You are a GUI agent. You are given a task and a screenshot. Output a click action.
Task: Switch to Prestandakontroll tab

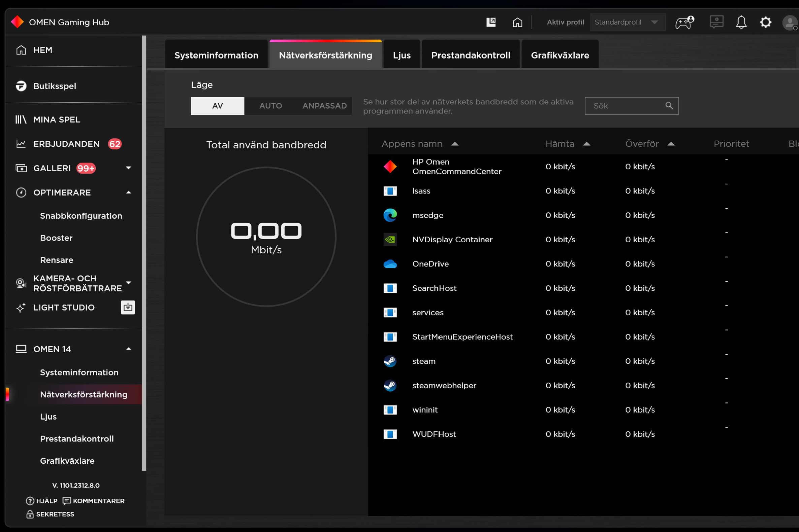click(x=470, y=55)
